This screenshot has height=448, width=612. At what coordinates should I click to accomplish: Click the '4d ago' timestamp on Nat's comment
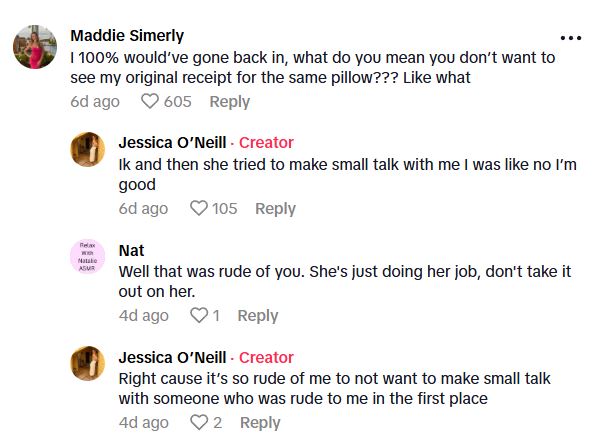click(143, 315)
